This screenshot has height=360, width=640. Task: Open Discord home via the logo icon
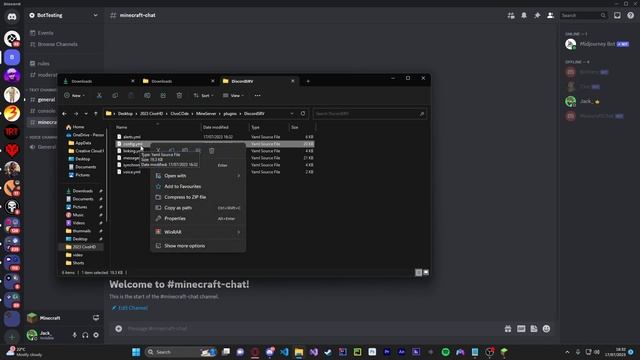[12, 17]
